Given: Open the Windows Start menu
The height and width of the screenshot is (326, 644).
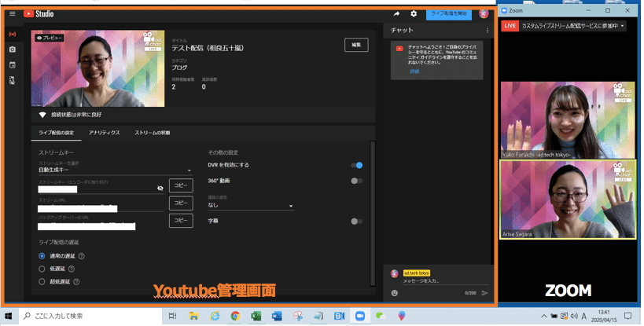Looking at the screenshot, I should tap(8, 316).
